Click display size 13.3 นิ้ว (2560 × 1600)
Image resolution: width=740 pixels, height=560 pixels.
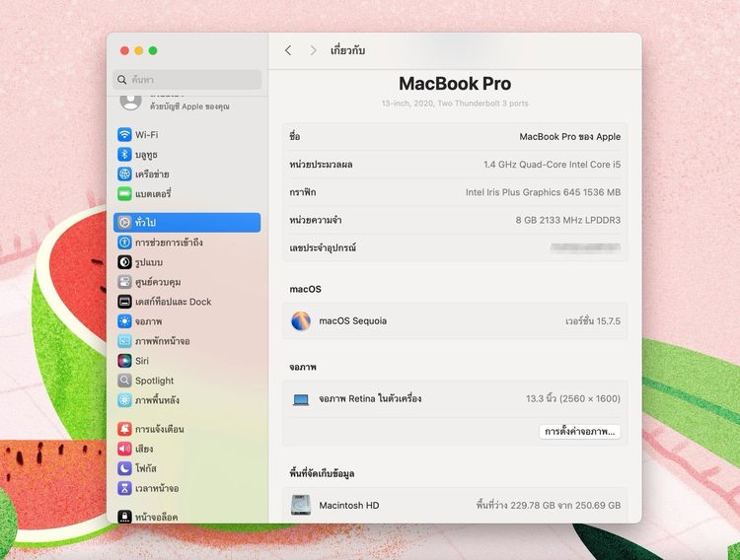point(573,398)
